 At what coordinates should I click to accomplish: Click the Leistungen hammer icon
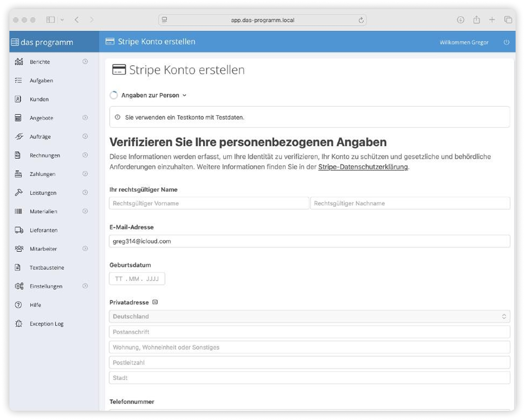point(18,193)
